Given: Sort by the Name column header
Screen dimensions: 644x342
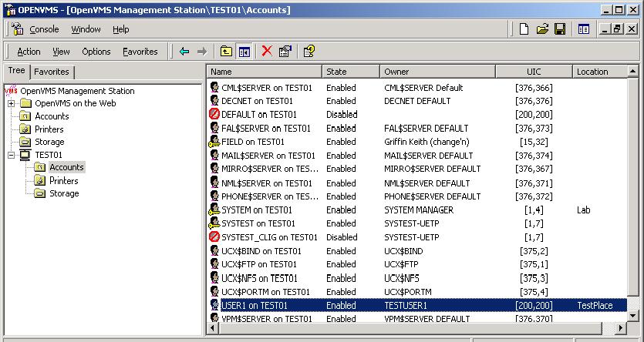Looking at the screenshot, I should pyautogui.click(x=264, y=72).
